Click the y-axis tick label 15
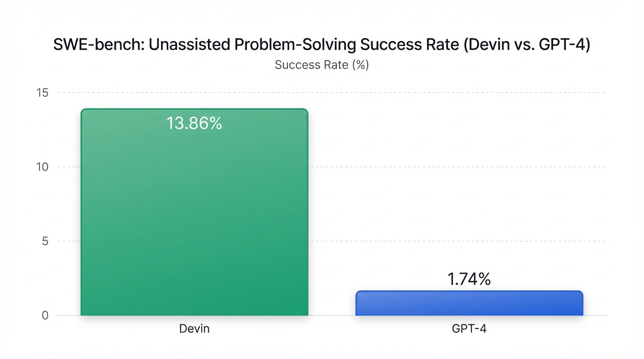This screenshot has width=644, height=359. tap(42, 93)
